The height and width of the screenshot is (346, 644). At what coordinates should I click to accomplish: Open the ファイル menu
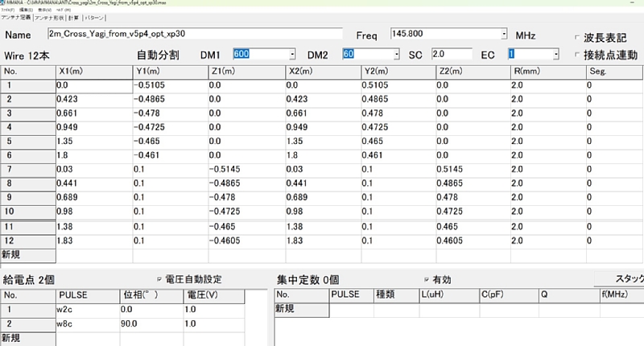(8, 10)
